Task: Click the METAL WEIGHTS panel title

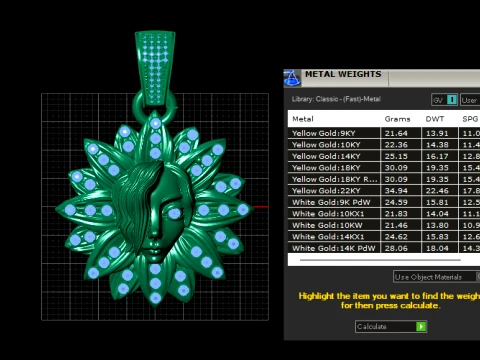Action: [x=343, y=74]
